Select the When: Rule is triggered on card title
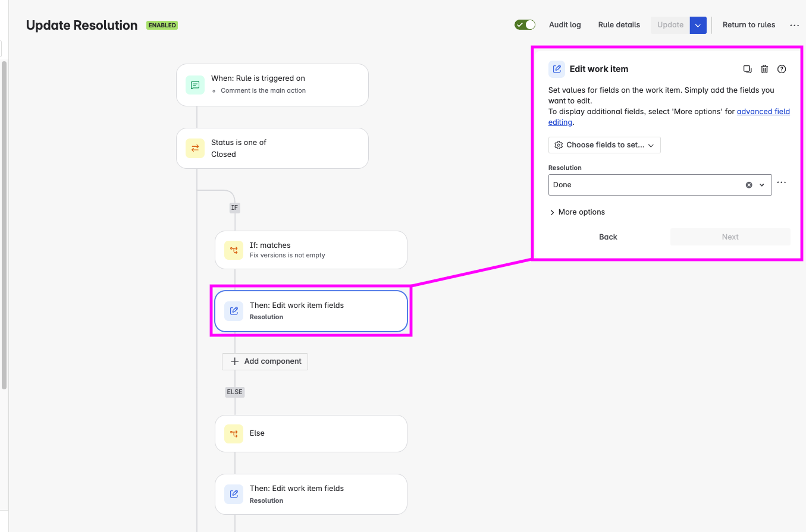Image resolution: width=806 pixels, height=532 pixels. point(258,78)
